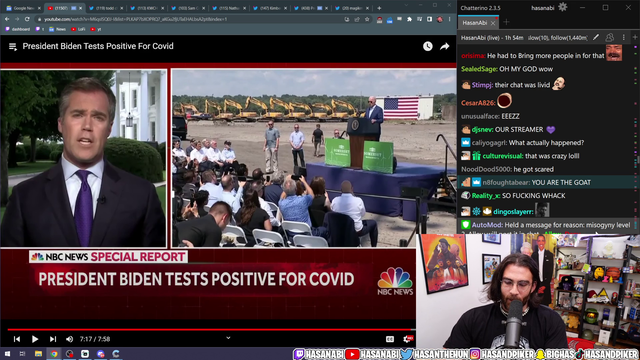The width and height of the screenshot is (640, 360).
Task: Open the 'yt' bookmark
Action: point(96,29)
